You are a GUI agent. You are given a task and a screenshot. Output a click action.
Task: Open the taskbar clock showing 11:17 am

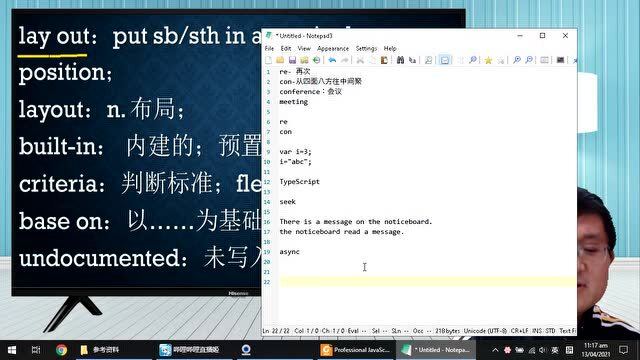click(596, 350)
